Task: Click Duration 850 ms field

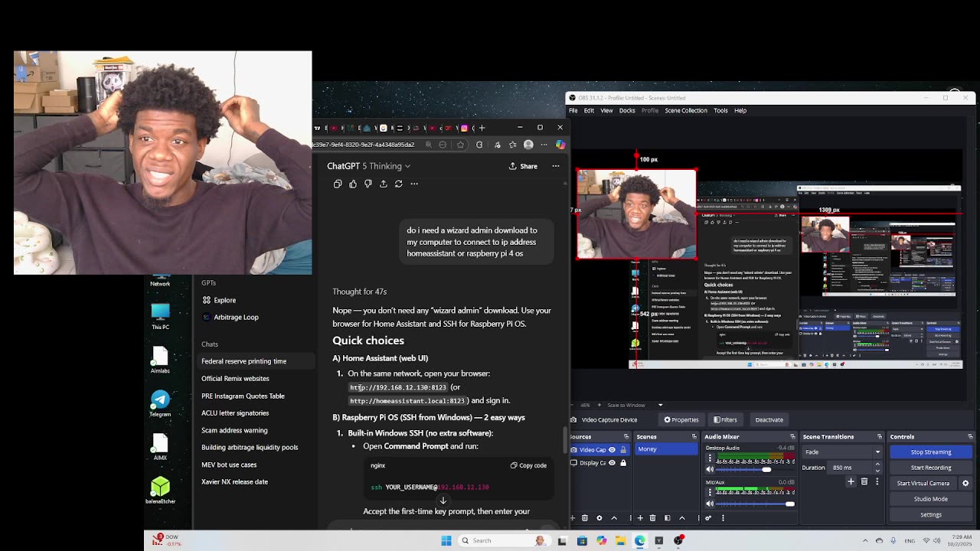Action: tap(856, 468)
